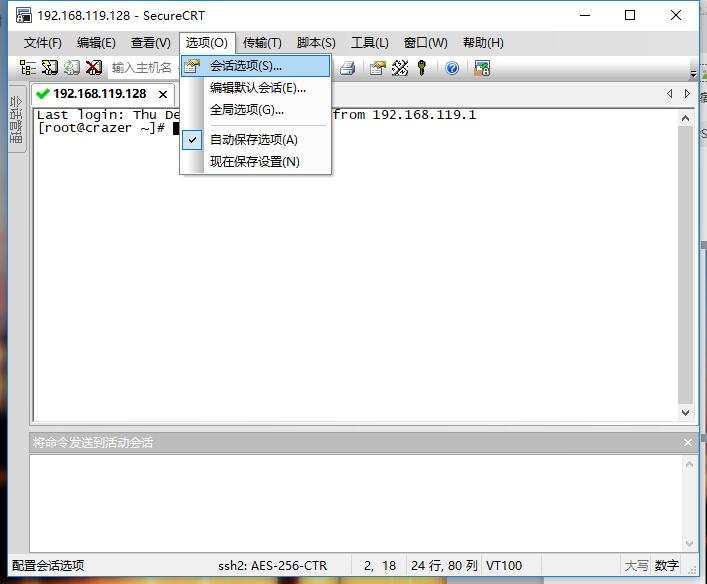Select 现在保存设置(N) menu entry
Image resolution: width=707 pixels, height=584 pixels.
(x=256, y=161)
